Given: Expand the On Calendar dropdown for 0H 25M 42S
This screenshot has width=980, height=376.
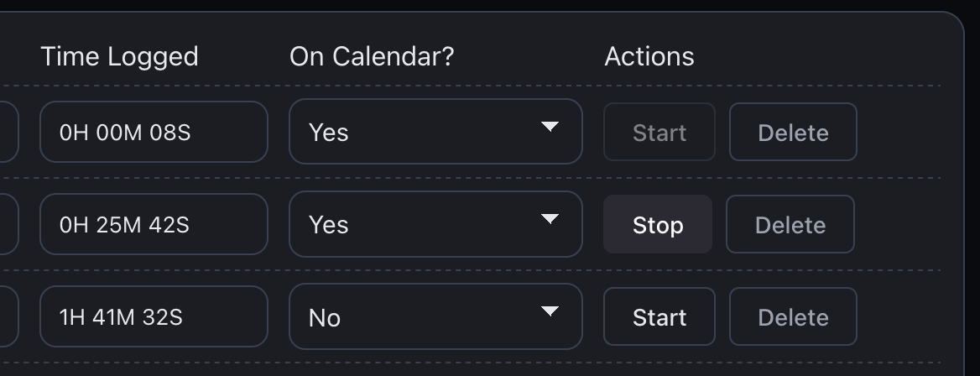Looking at the screenshot, I should click(435, 224).
